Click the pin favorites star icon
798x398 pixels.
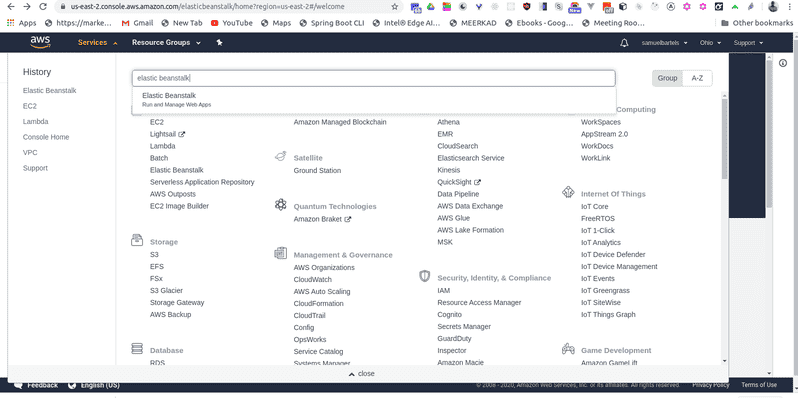pyautogui.click(x=219, y=43)
